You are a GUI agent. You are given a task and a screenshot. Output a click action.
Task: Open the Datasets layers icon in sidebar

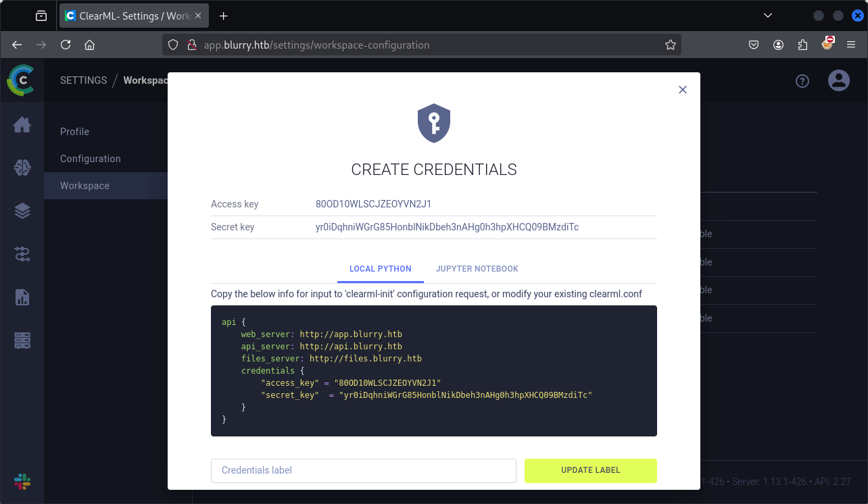[x=22, y=211]
